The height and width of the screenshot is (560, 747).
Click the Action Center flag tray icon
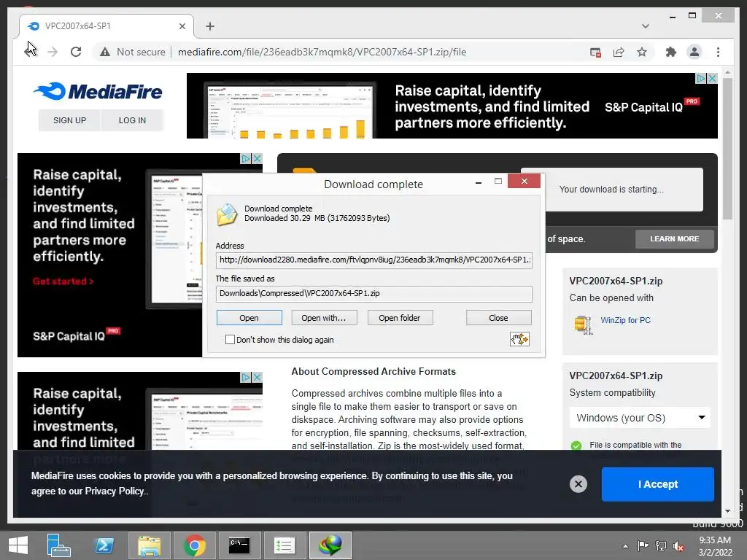[643, 546]
